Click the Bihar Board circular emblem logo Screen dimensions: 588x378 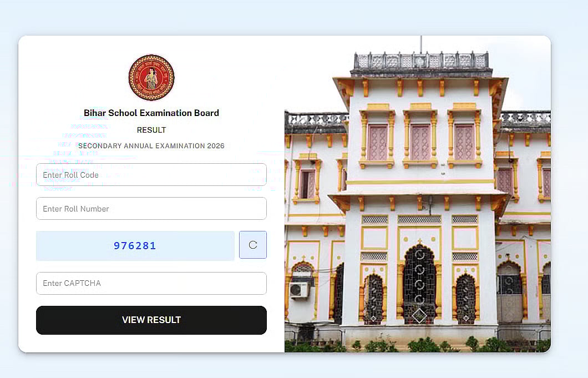(x=151, y=78)
